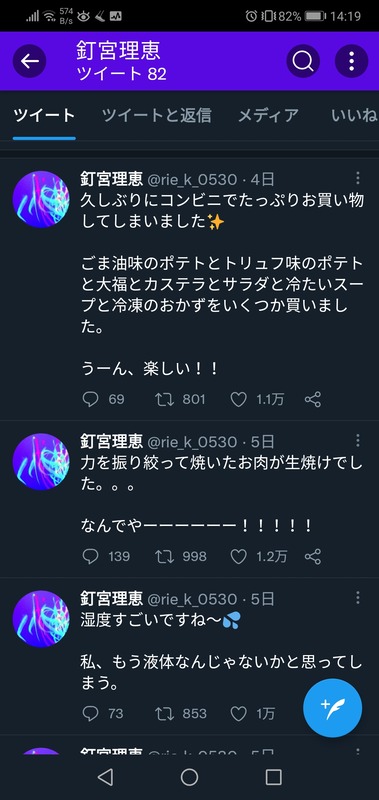Share the convenience store shopping tweet
The width and height of the screenshot is (379, 800).
click(313, 399)
